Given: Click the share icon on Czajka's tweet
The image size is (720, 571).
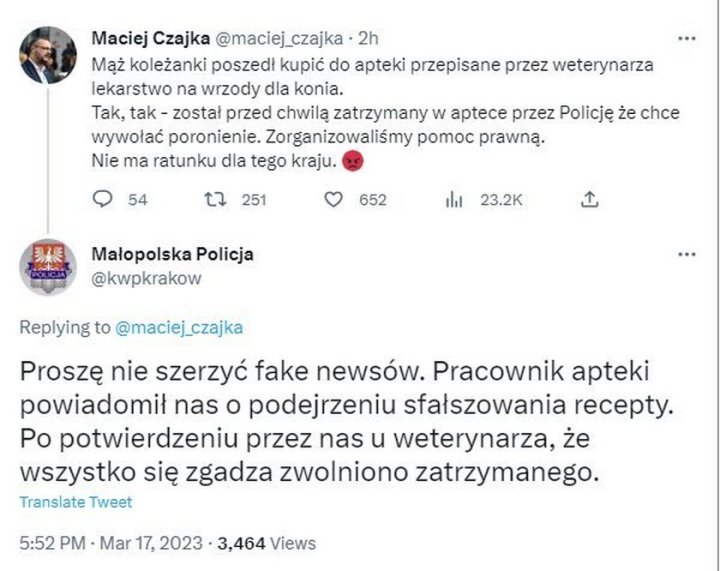Looking at the screenshot, I should 590,200.
